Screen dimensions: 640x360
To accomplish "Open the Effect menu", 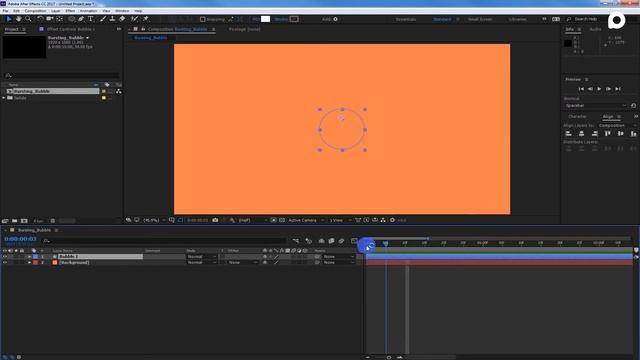I will tap(70, 11).
